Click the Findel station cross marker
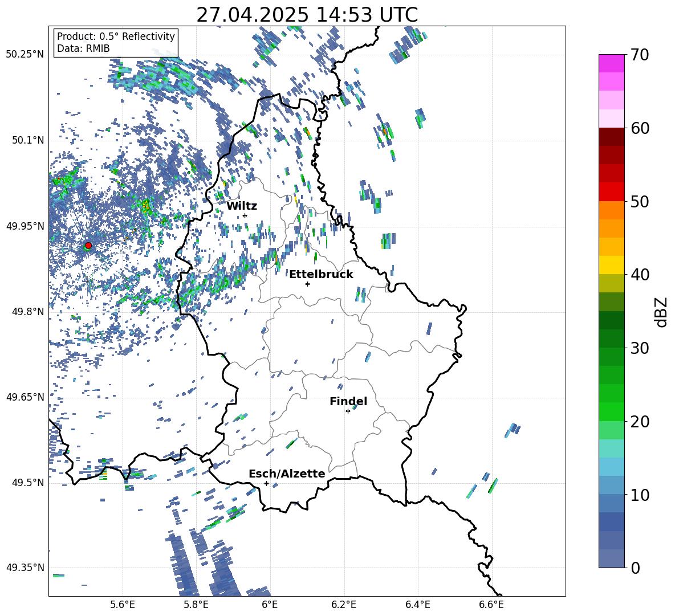Image resolution: width=675 pixels, height=616 pixels. tap(348, 411)
